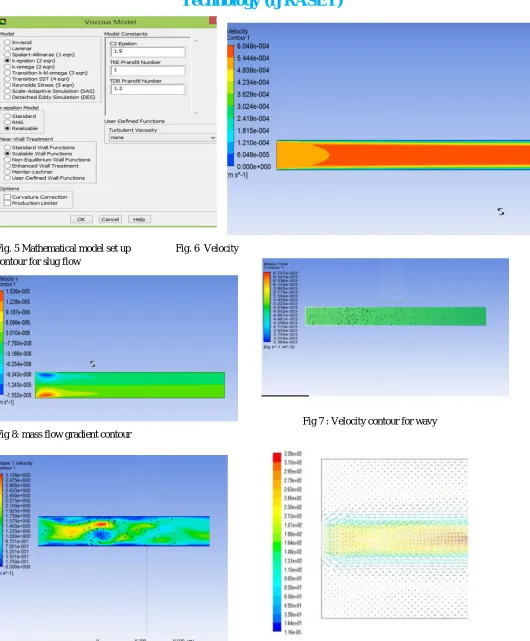Select Menter-Lechner wall treatment
The width and height of the screenshot is (530, 641).
click(7, 172)
